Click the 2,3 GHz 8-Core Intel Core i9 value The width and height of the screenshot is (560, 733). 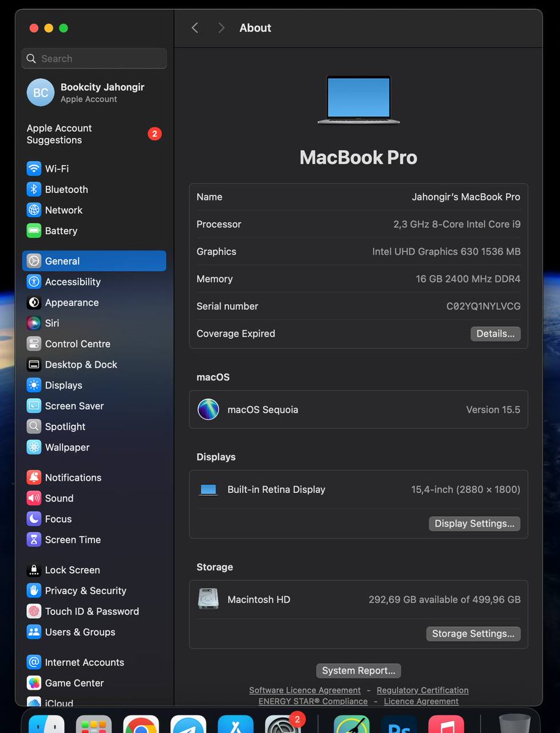457,224
